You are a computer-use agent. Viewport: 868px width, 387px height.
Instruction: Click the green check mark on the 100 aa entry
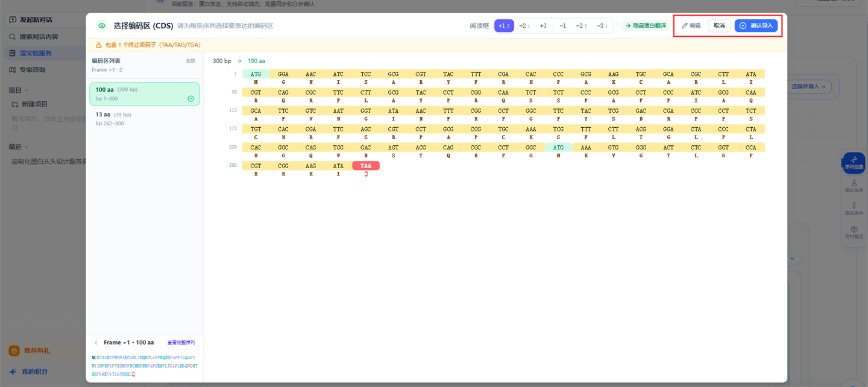pos(191,99)
